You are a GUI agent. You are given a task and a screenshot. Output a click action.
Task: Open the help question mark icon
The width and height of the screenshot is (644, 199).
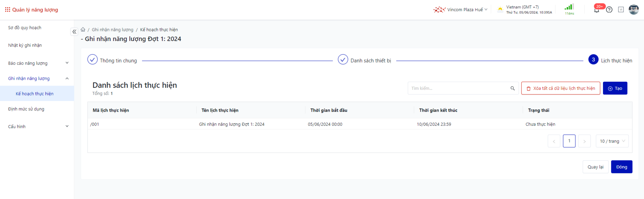(609, 10)
